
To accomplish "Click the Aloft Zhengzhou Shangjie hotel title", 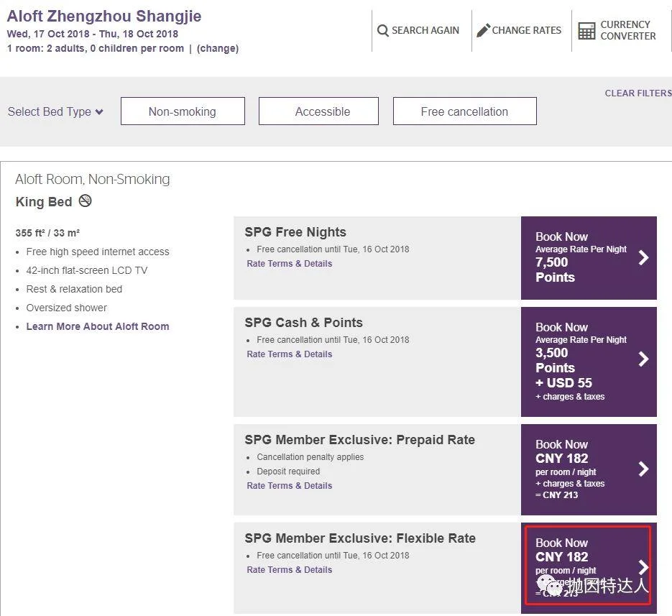I will pyautogui.click(x=104, y=16).
